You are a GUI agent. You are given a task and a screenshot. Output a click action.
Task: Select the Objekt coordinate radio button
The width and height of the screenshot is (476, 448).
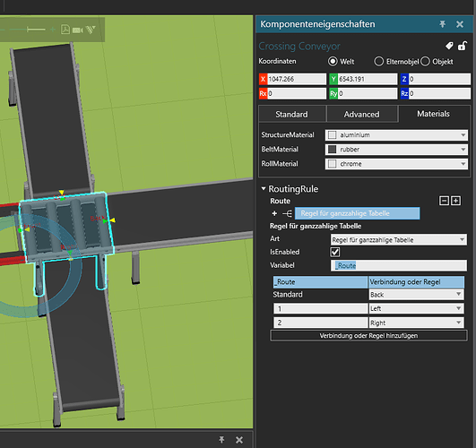click(x=425, y=61)
